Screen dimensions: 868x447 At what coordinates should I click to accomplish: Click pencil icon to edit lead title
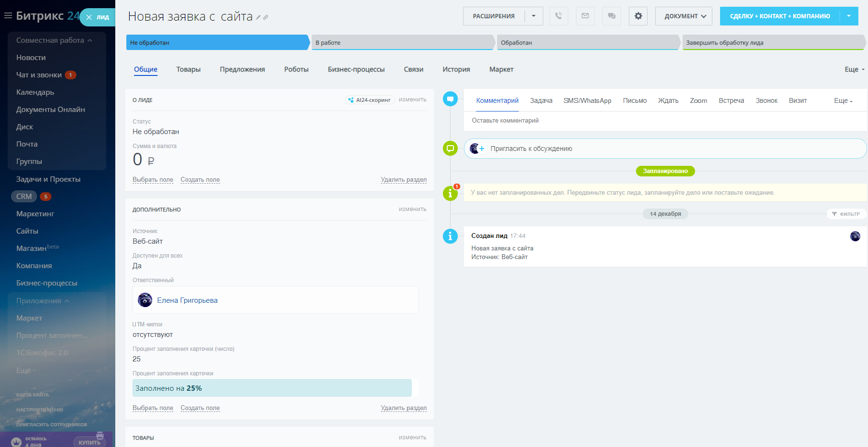pyautogui.click(x=258, y=17)
